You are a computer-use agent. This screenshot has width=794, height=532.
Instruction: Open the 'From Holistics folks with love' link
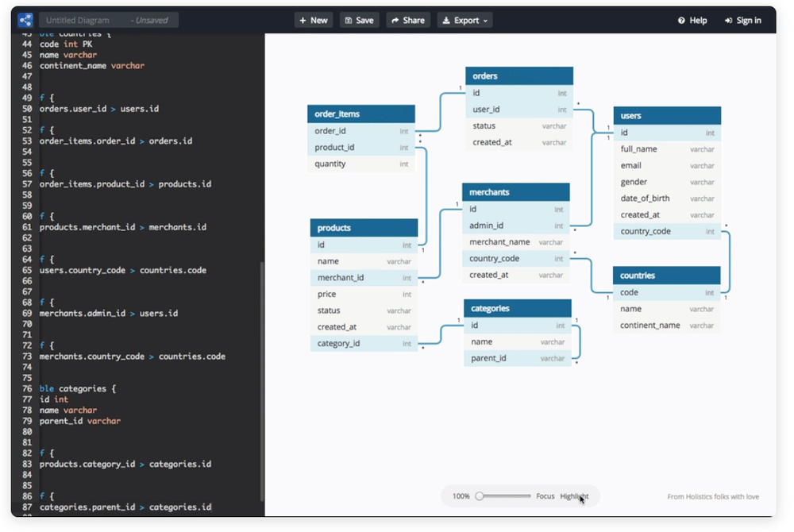click(x=712, y=497)
